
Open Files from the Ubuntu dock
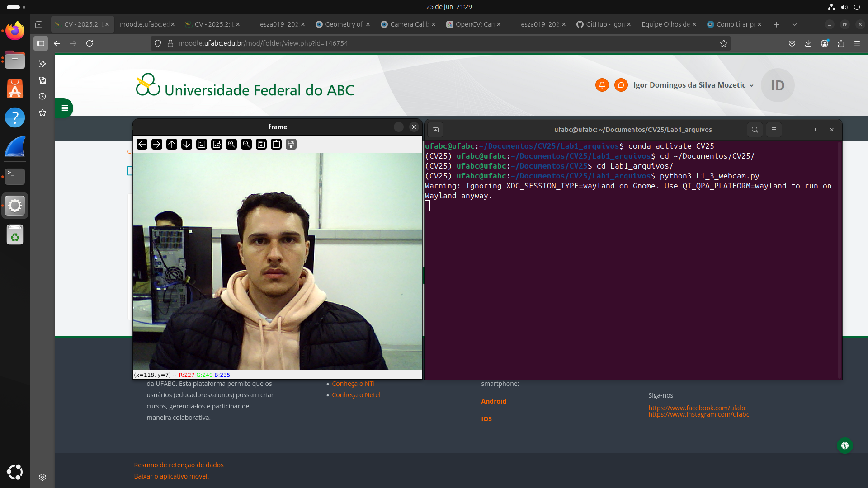click(x=15, y=60)
